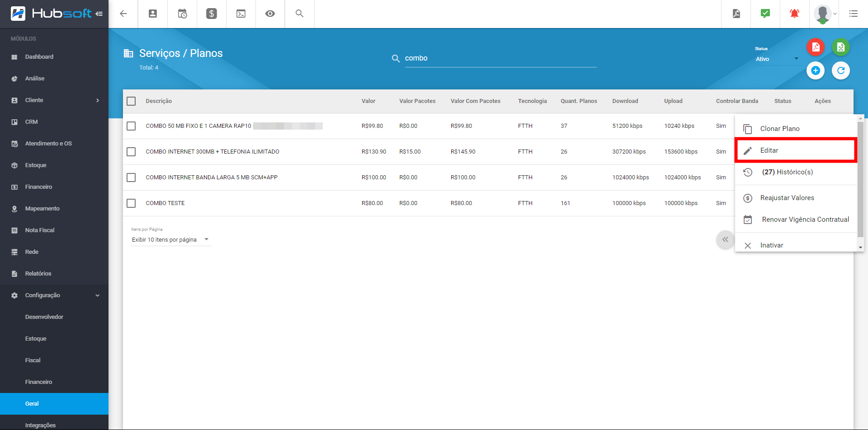Tick the select-all checkbox in table header

point(131,101)
